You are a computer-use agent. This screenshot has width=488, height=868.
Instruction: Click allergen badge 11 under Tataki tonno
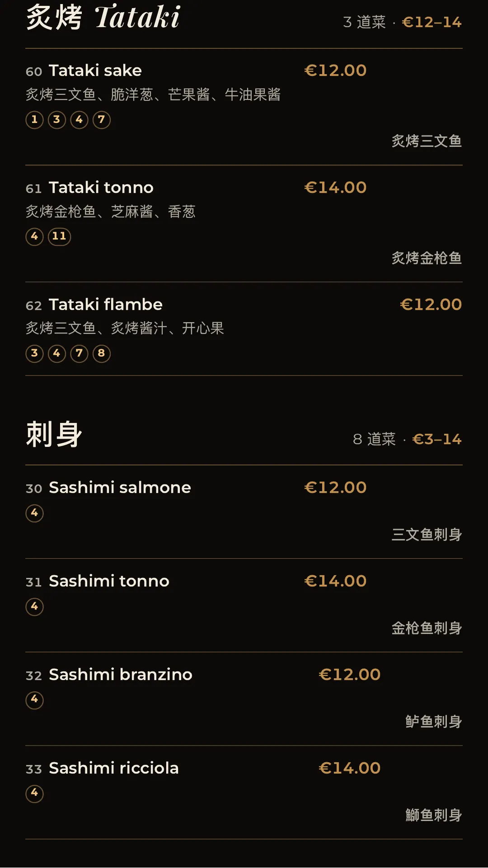click(x=59, y=236)
